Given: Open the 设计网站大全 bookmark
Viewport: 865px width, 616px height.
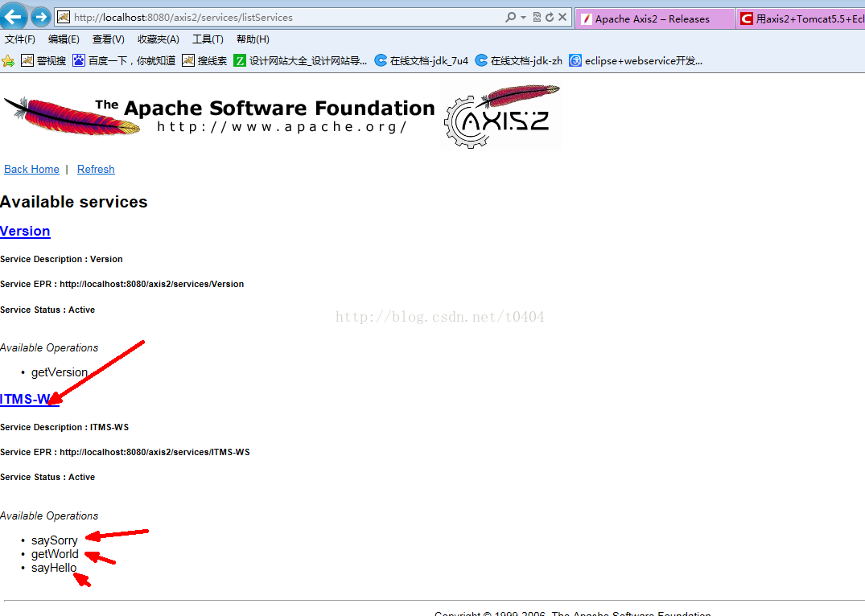Looking at the screenshot, I should [x=300, y=60].
